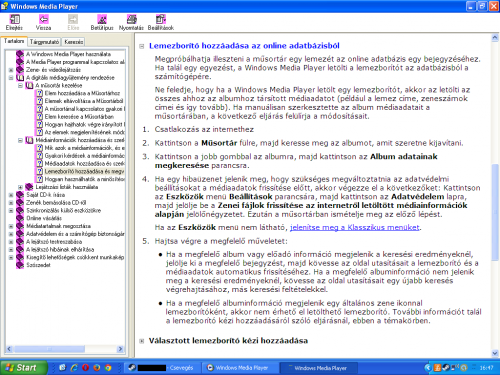Image resolution: width=500 pixels, height=375 pixels.
Task: Expand 'Kisegítő lehetőségek' tree node
Action: (x=11, y=257)
